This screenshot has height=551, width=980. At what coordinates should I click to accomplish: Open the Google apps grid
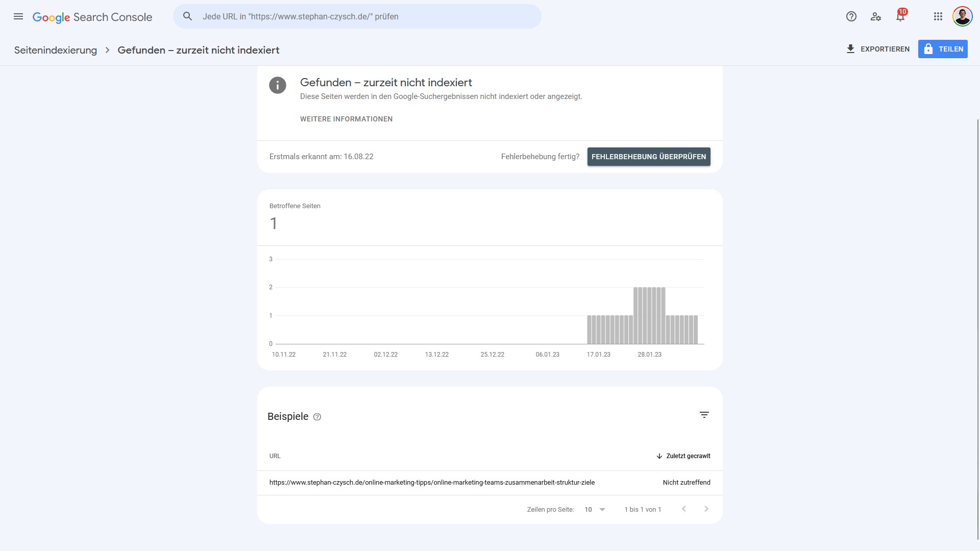tap(938, 16)
